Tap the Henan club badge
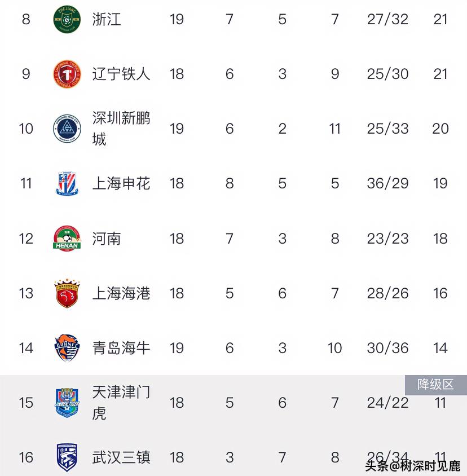Viewport: 467px width, 476px height. coord(67,239)
